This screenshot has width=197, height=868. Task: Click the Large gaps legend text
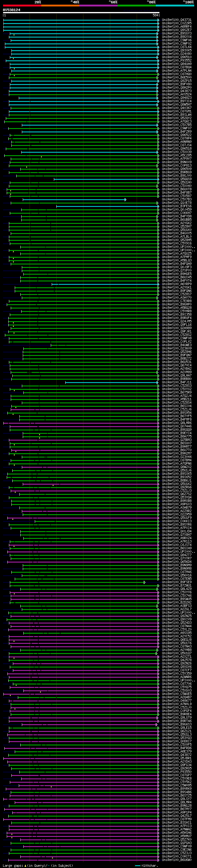click(x=38, y=865)
